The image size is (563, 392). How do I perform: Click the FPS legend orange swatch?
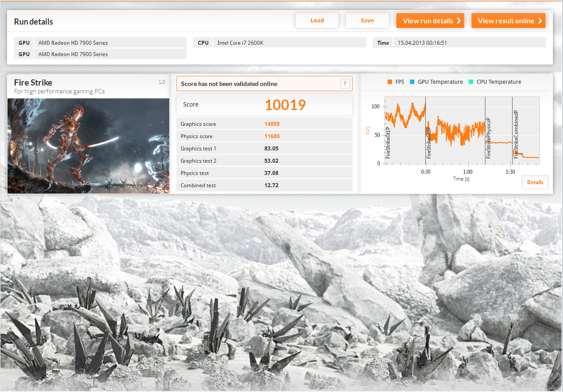(x=389, y=82)
